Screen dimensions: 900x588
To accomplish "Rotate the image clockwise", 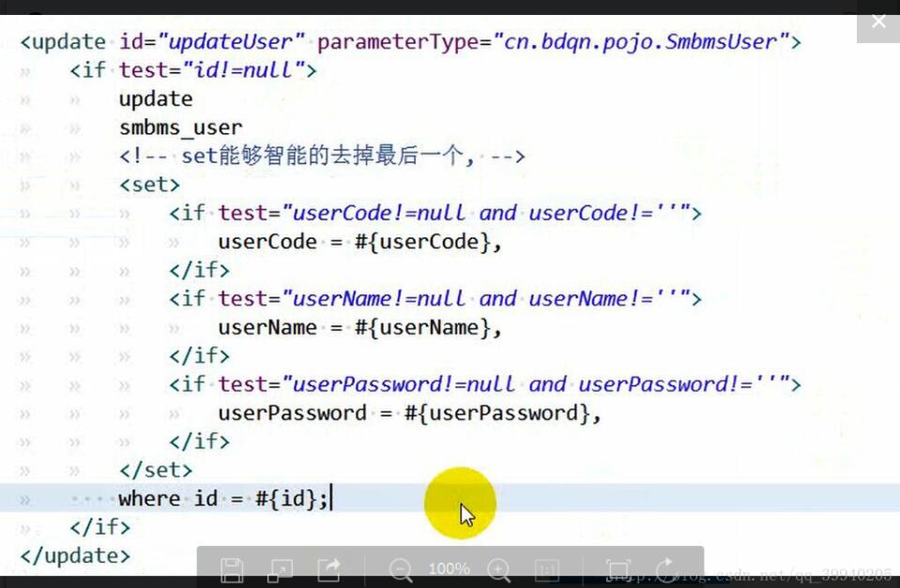I will point(665,569).
